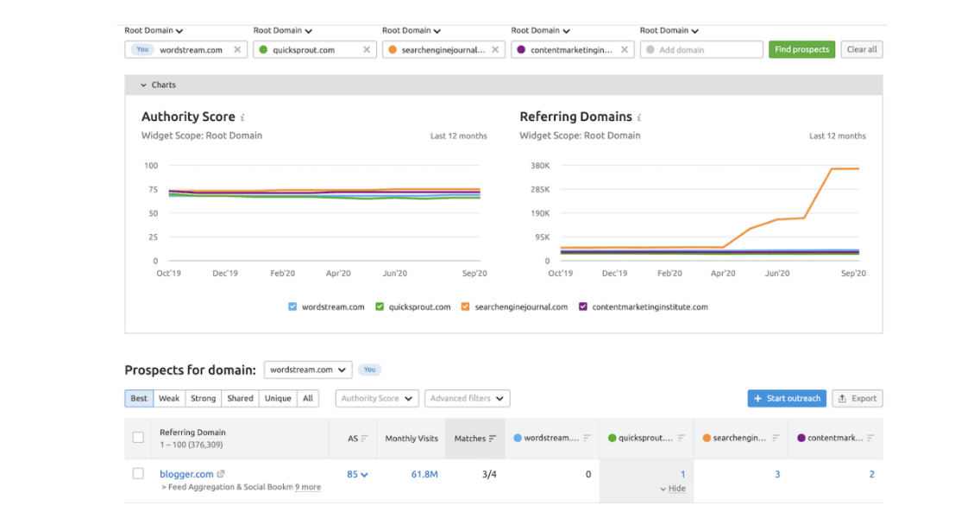Switch to the Strong tab

click(x=203, y=398)
